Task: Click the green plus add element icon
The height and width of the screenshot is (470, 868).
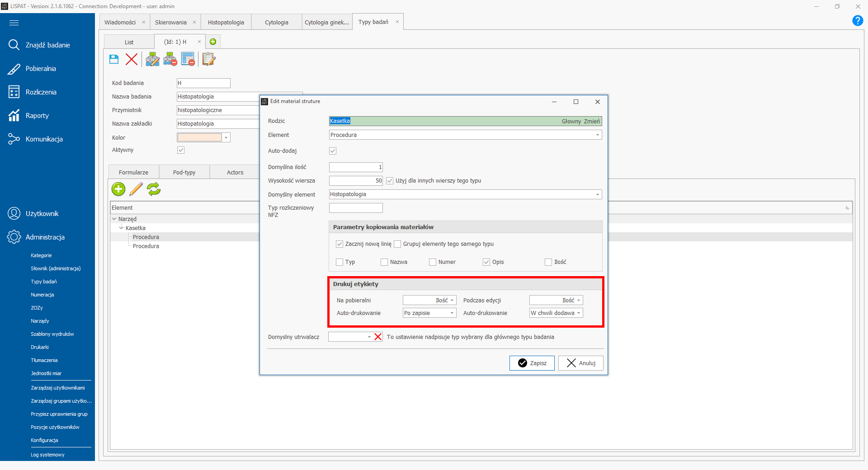Action: [x=118, y=189]
